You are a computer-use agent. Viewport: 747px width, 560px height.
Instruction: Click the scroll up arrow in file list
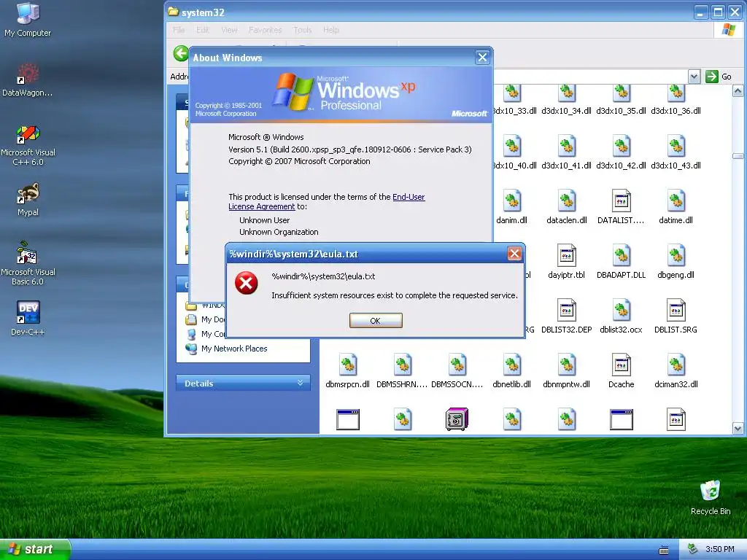(x=738, y=91)
